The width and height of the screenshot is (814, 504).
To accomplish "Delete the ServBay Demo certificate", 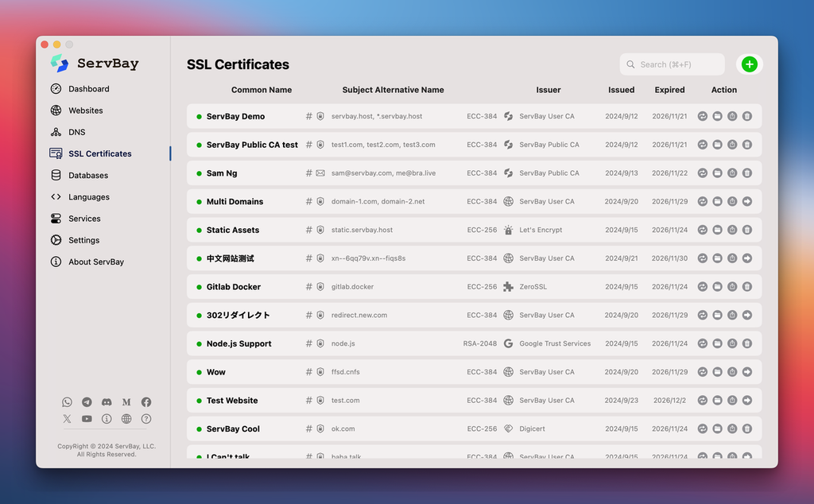I will point(747,116).
